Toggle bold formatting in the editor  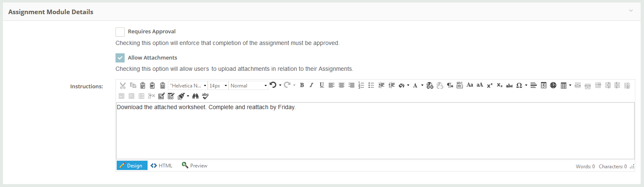[x=302, y=85]
